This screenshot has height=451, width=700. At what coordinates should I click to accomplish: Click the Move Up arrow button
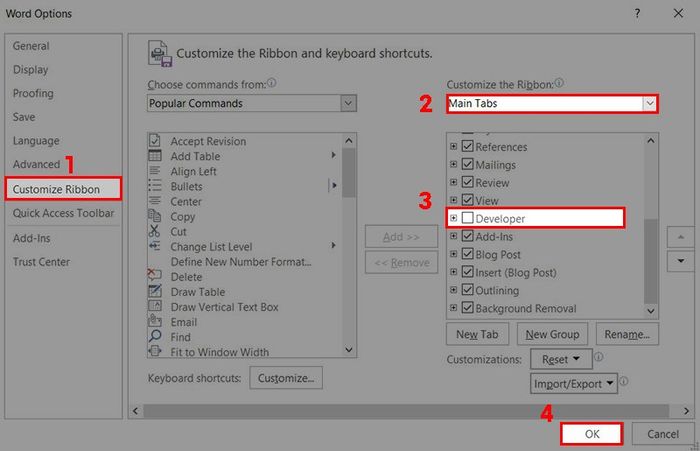680,237
